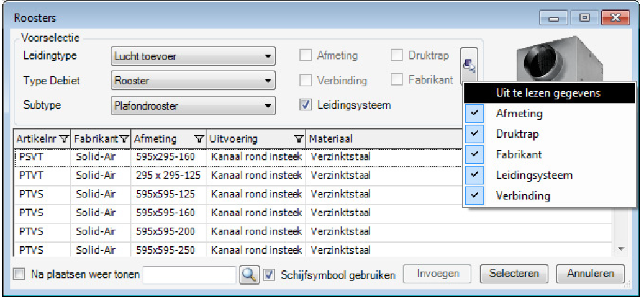Select size cell 595x295-160
The width and height of the screenshot is (644, 299).
pyautogui.click(x=168, y=157)
